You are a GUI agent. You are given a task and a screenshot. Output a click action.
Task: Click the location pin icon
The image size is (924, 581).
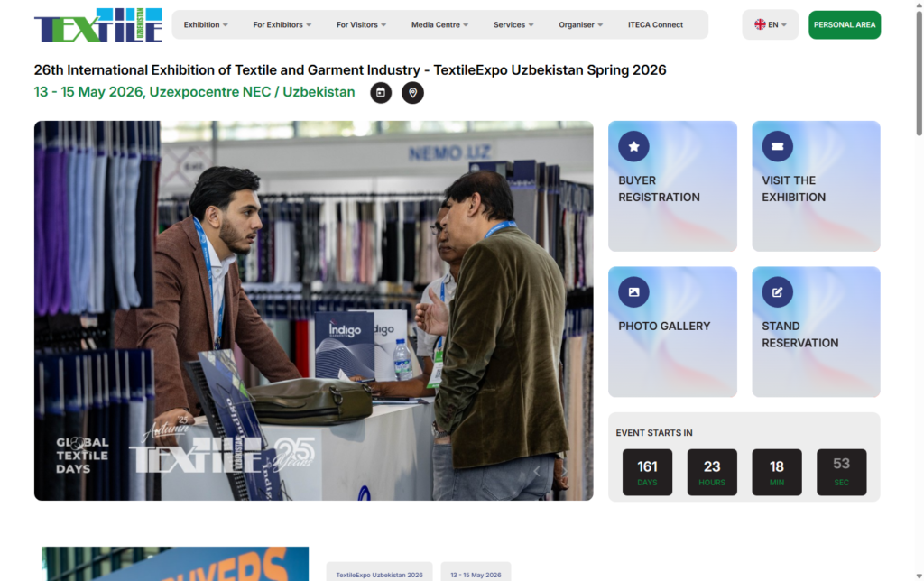[x=412, y=92]
